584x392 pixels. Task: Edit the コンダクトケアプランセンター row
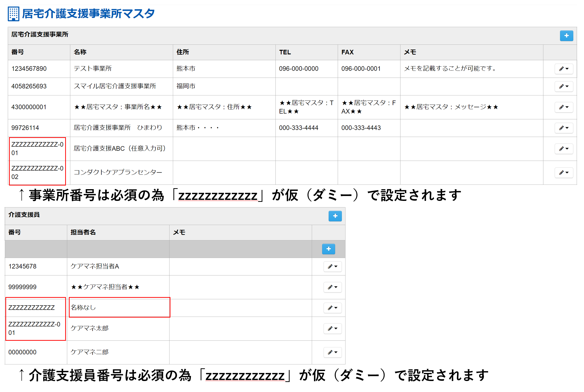[563, 173]
